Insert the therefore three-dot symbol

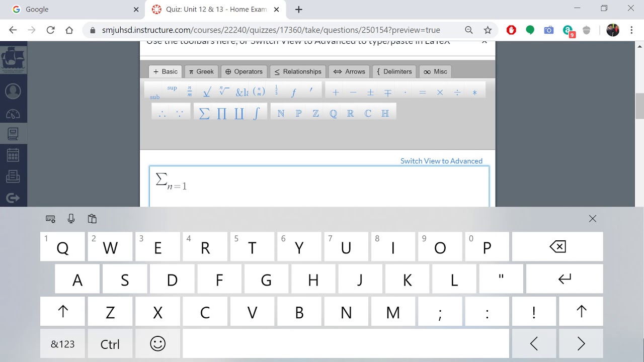point(162,114)
